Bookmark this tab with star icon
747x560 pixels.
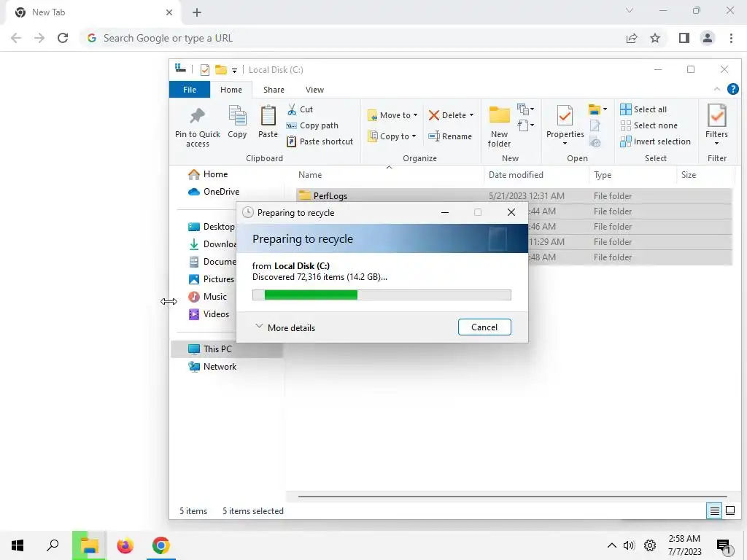[x=655, y=38]
